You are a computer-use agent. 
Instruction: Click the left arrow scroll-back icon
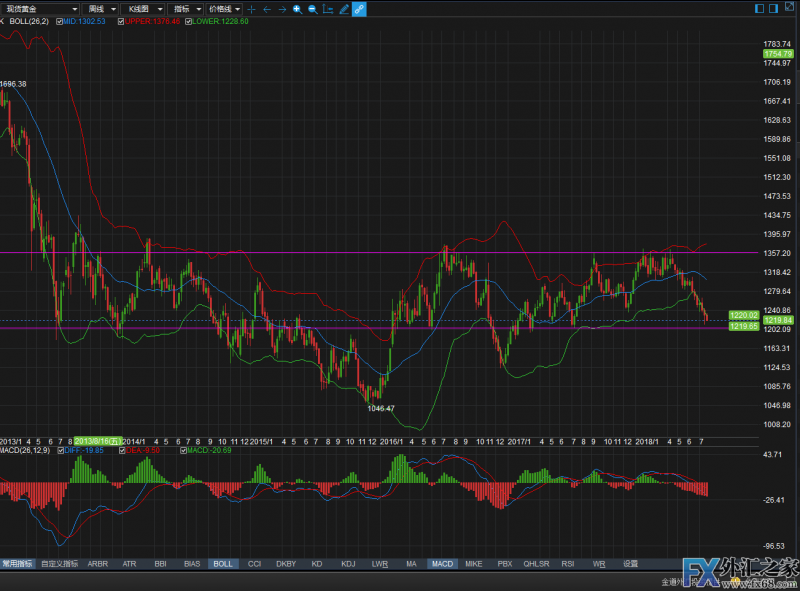[266, 8]
